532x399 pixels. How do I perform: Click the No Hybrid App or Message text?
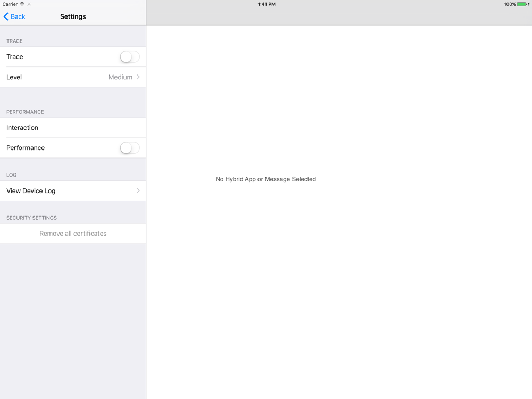265,179
